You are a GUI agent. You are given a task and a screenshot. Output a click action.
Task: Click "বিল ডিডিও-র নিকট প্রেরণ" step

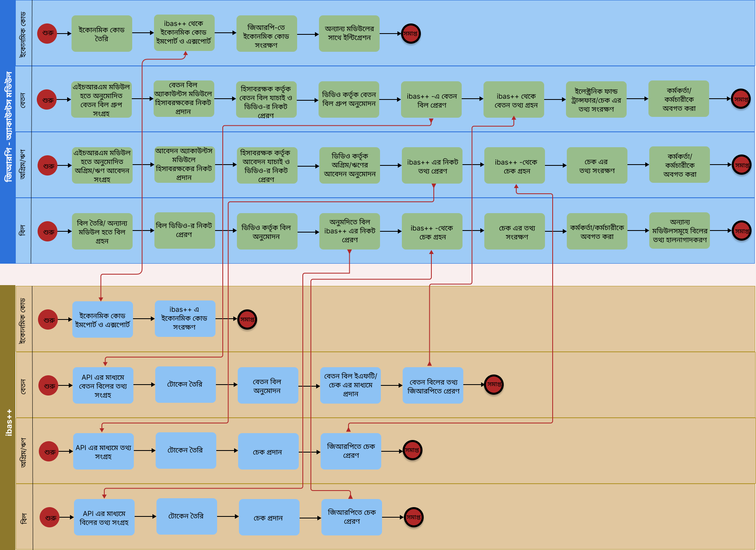pos(185,231)
